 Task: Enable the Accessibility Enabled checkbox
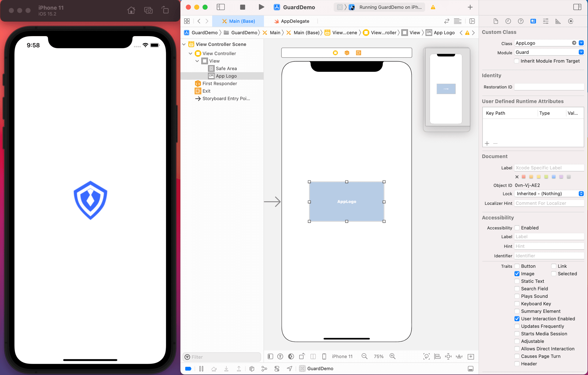[x=517, y=228]
